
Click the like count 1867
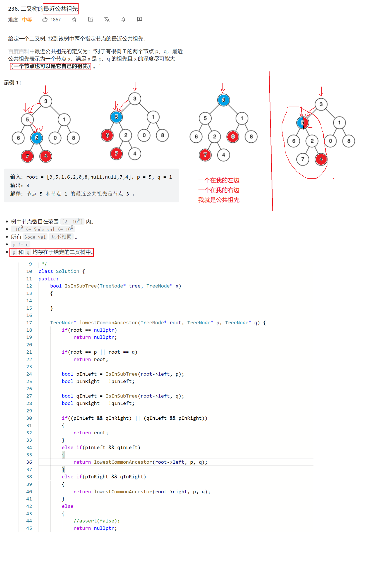pos(56,20)
